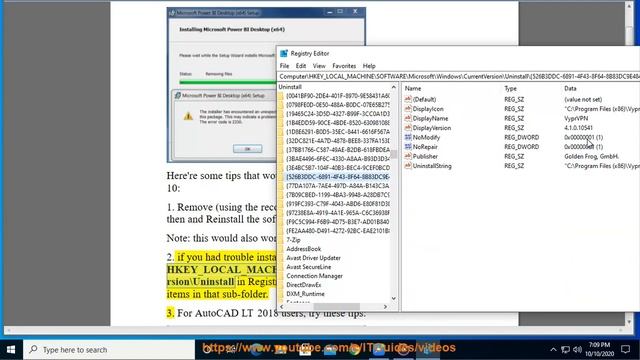Select the 7-Zip key in the tree
This screenshot has width=640, height=360.
click(x=293, y=240)
